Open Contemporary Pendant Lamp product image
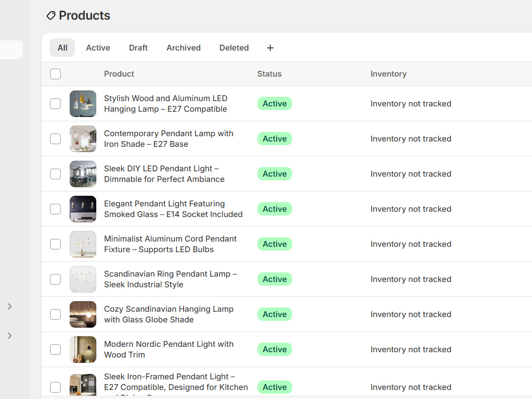532x399 pixels. (x=83, y=139)
